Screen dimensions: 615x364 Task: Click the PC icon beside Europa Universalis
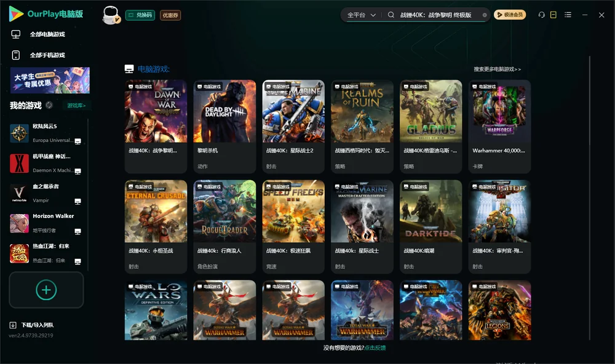tap(77, 141)
